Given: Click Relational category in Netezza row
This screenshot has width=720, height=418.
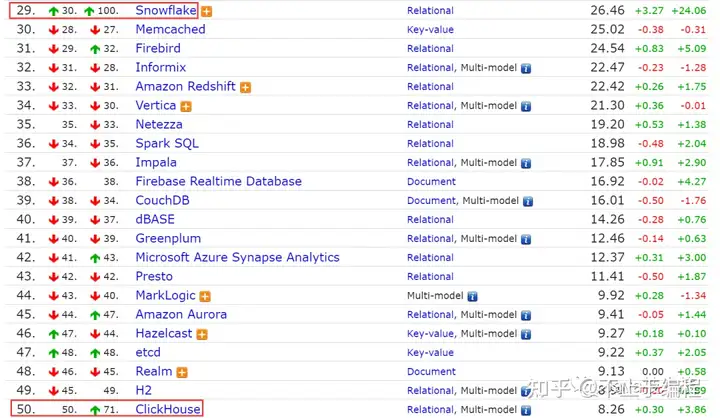Looking at the screenshot, I should (430, 124).
